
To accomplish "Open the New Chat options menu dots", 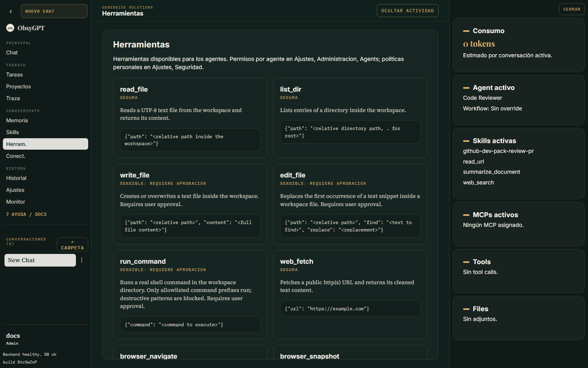I will (82, 260).
